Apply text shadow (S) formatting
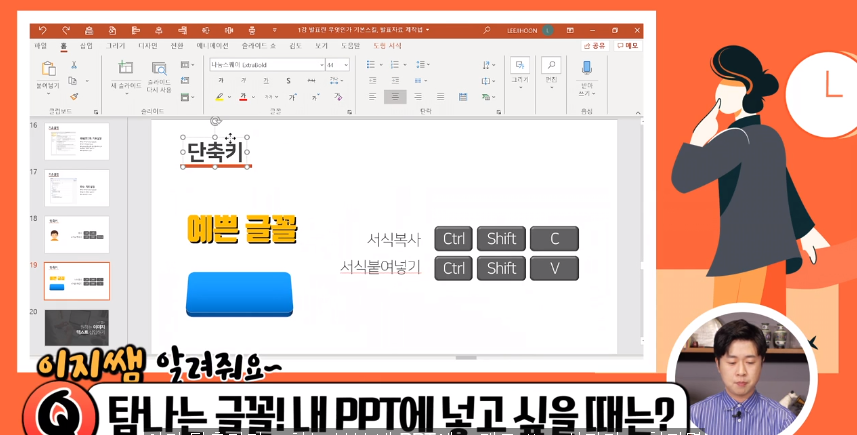 [288, 81]
